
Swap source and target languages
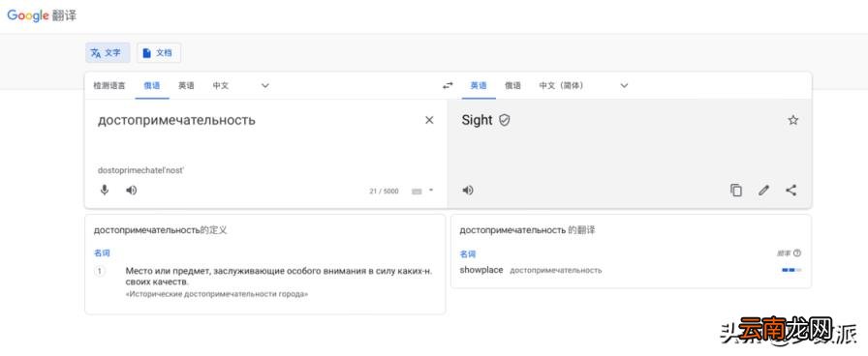click(448, 86)
